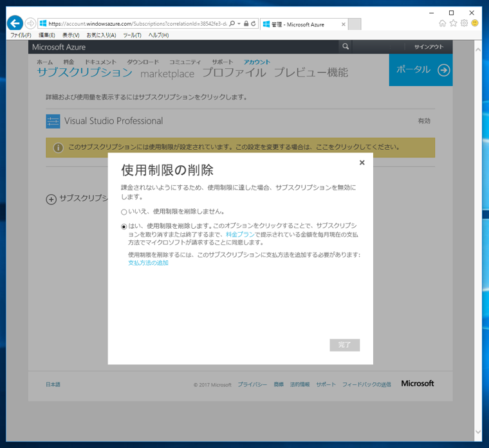Viewport: 489px width, 448px height.
Task: Open the ファイル(F) menu
Action: coord(21,35)
